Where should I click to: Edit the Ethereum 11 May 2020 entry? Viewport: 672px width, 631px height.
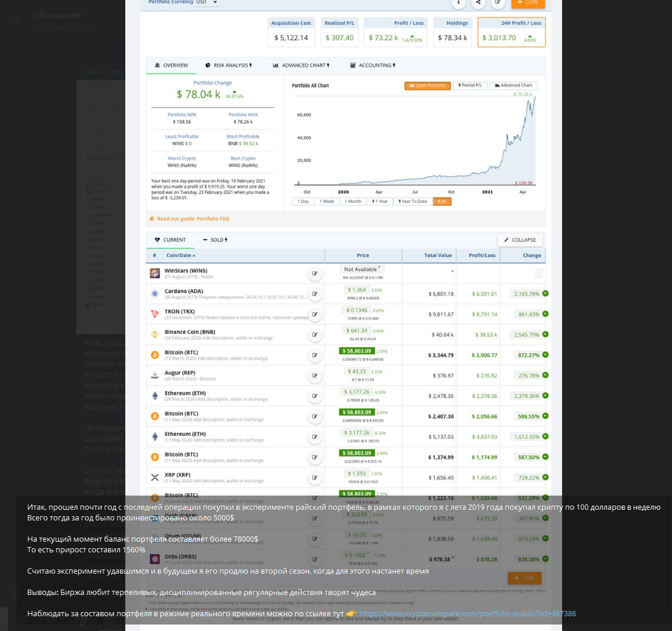[x=314, y=436]
